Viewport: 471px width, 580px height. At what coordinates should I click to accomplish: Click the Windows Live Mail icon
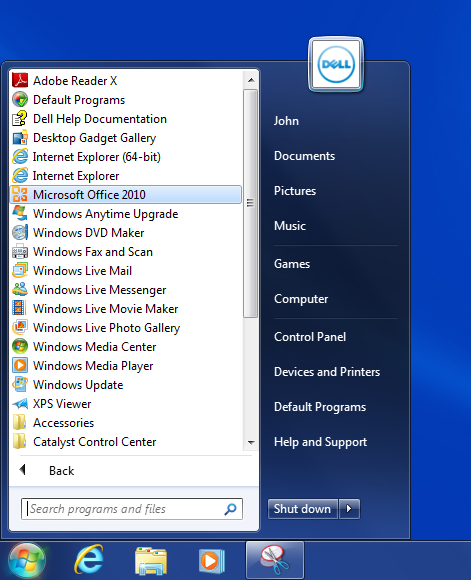[x=20, y=270]
